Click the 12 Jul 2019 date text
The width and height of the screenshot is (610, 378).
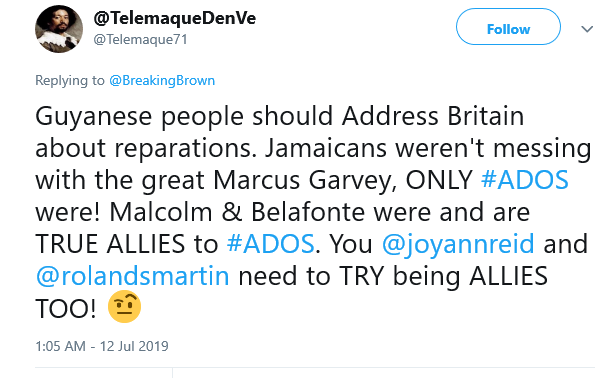point(134,346)
